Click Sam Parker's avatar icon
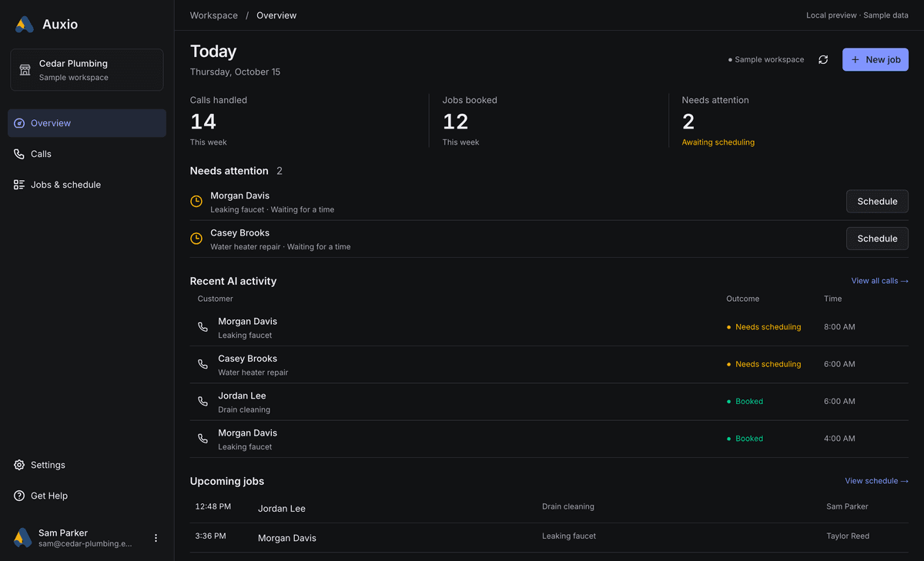 click(22, 538)
